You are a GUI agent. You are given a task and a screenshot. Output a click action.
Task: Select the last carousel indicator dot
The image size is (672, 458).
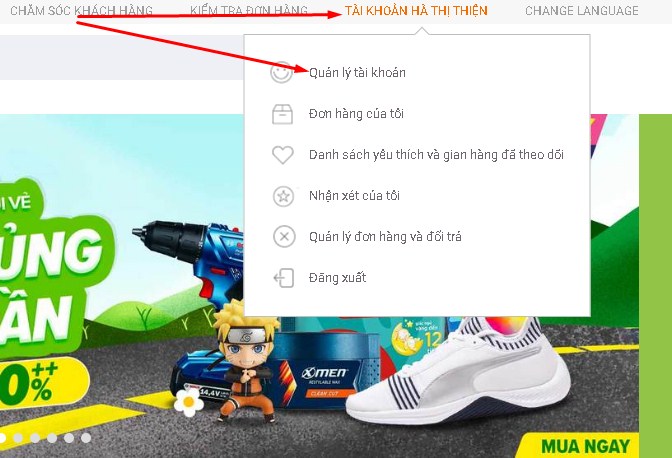(x=86, y=438)
